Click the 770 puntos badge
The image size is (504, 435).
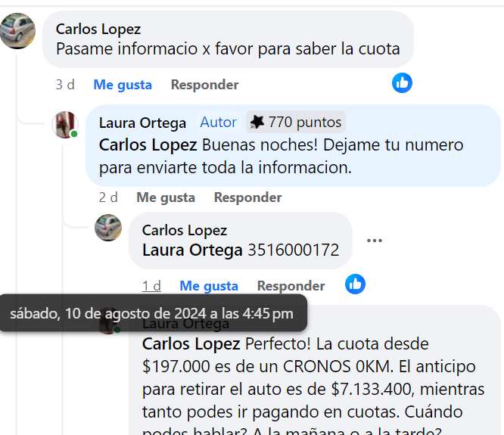[x=296, y=122]
